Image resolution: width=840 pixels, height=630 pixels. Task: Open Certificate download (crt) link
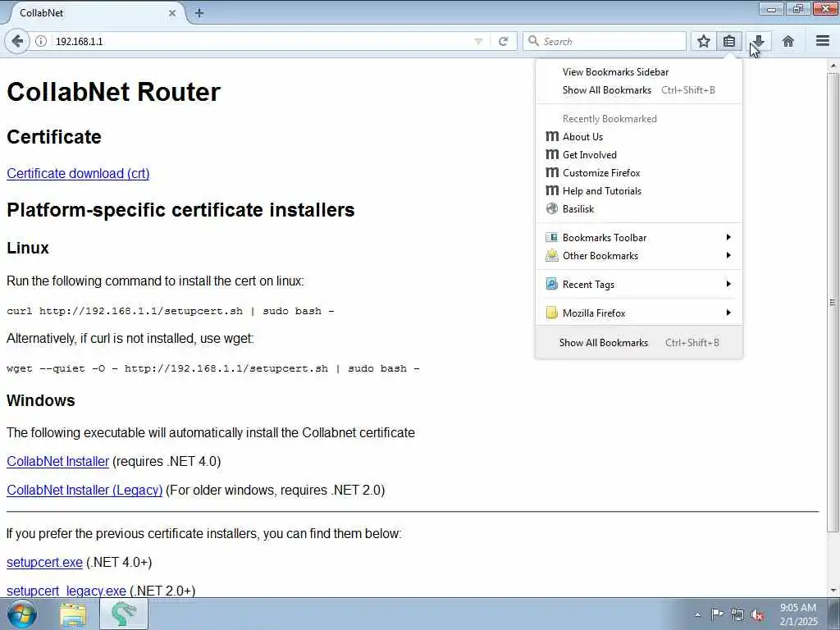tap(78, 174)
